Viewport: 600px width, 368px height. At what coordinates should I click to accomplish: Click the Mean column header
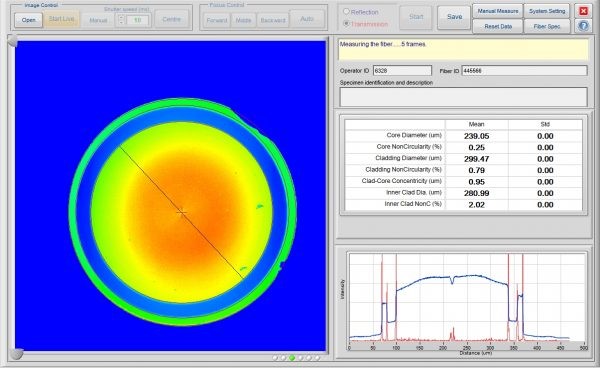(x=476, y=124)
